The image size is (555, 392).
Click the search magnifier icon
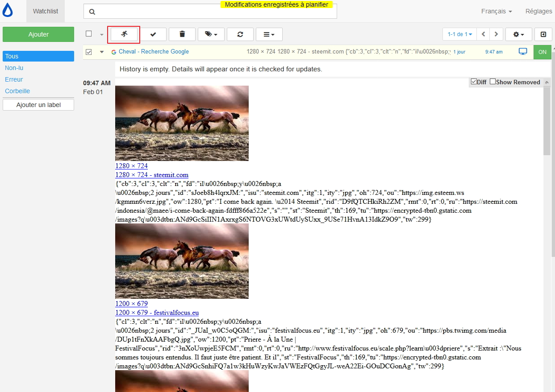[92, 12]
